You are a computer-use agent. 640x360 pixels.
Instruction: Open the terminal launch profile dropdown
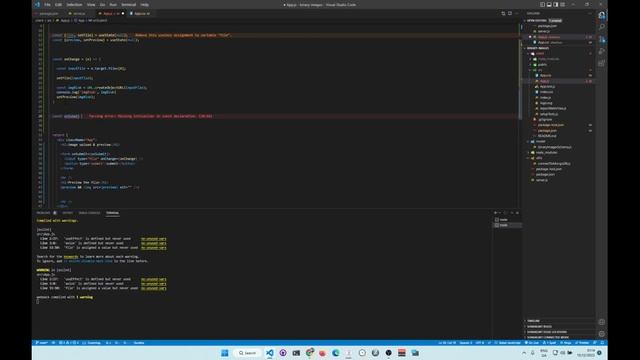(x=500, y=213)
